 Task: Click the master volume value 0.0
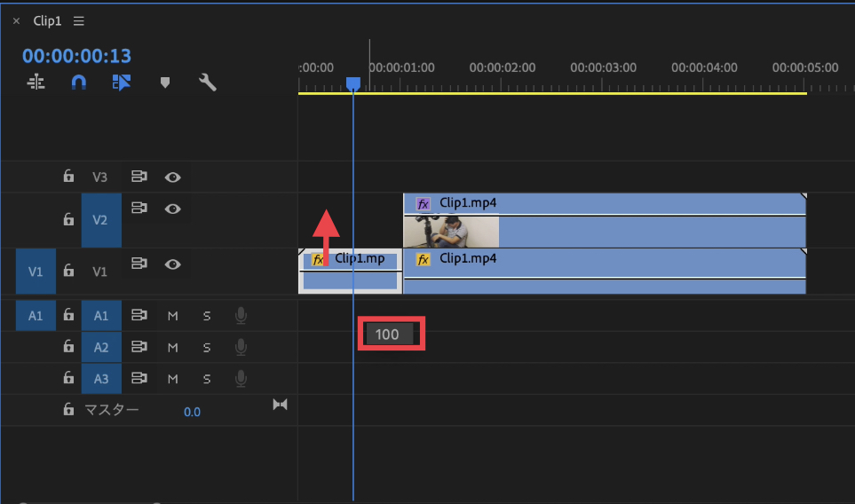click(x=192, y=412)
